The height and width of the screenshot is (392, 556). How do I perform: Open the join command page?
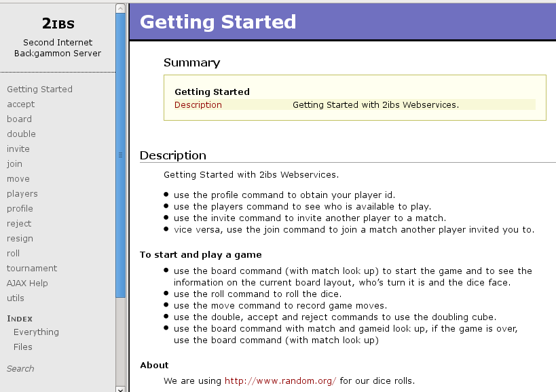(14, 163)
